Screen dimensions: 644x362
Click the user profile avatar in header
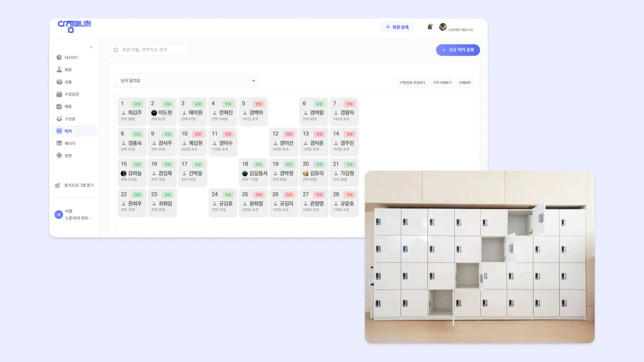tap(443, 27)
